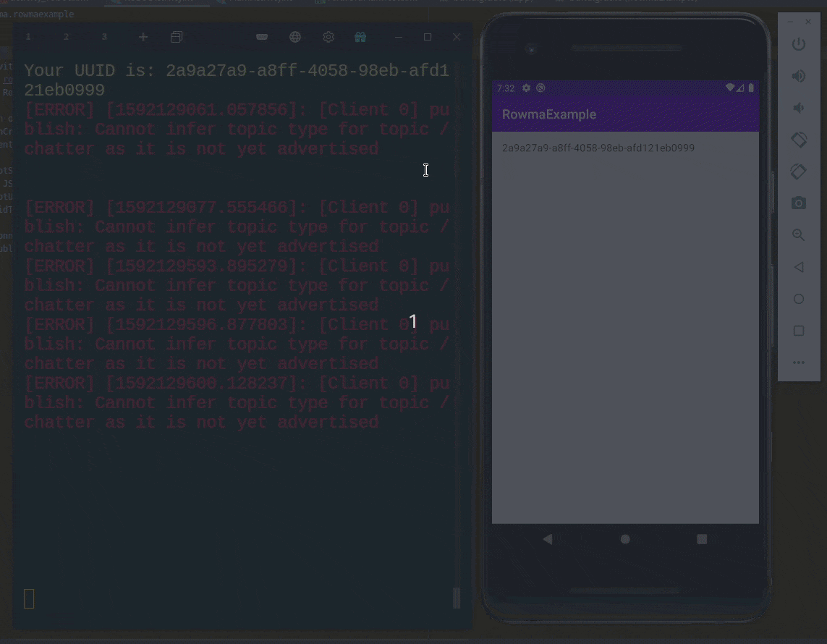Click the 7:32 clock in phone status bar
The height and width of the screenshot is (644, 827).
(x=505, y=88)
